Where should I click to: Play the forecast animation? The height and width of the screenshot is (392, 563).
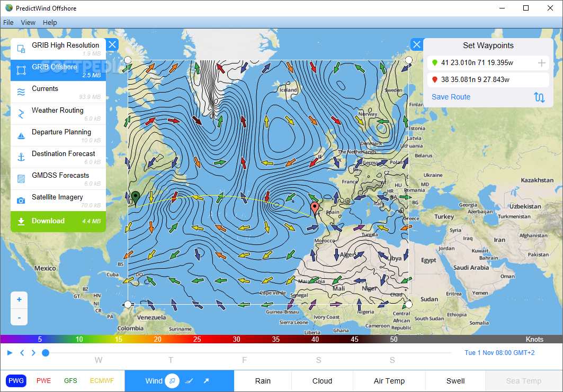pos(10,353)
